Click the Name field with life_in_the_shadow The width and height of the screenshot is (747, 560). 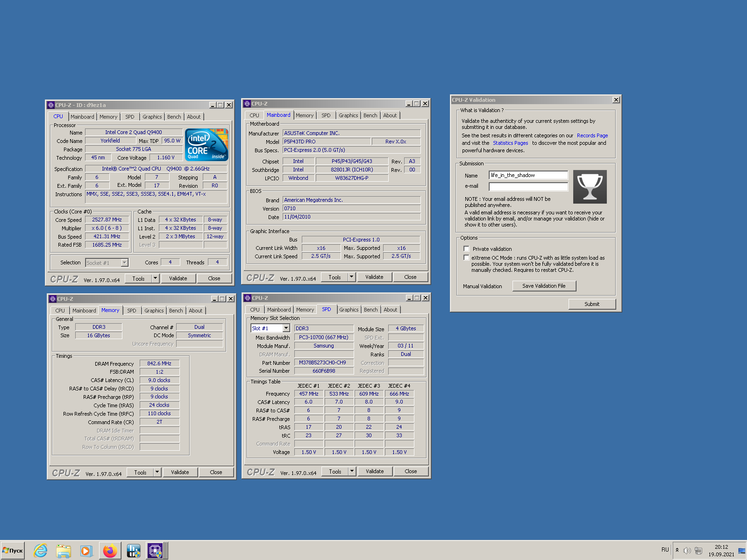[x=528, y=175]
